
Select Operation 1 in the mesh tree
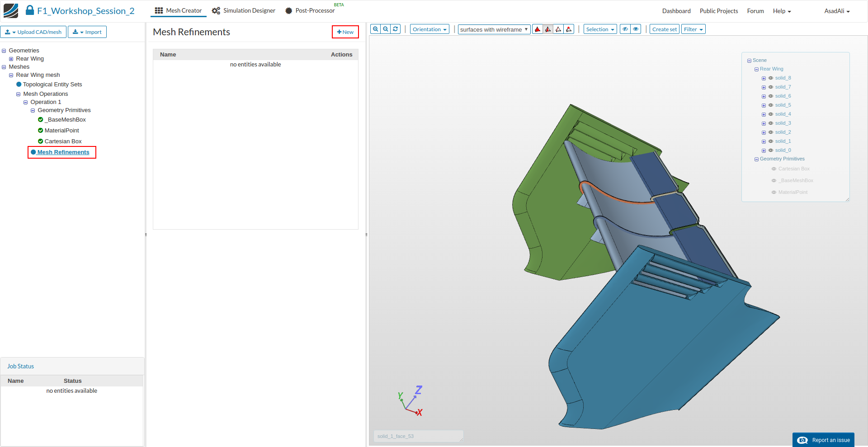coord(46,102)
